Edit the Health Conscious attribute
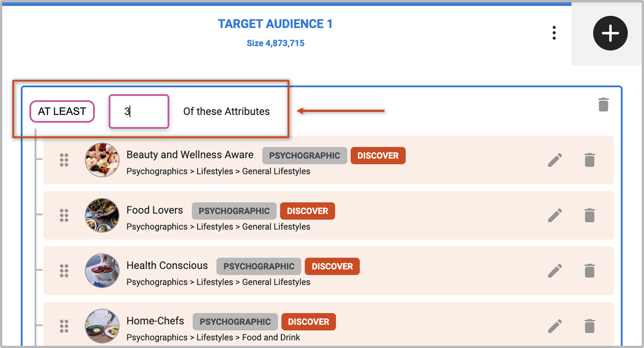Screen dimensions: 644x348 pyautogui.click(x=555, y=271)
